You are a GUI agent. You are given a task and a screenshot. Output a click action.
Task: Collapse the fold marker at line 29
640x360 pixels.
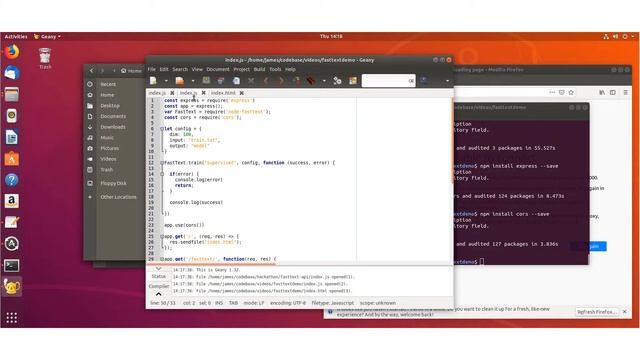coord(162,259)
